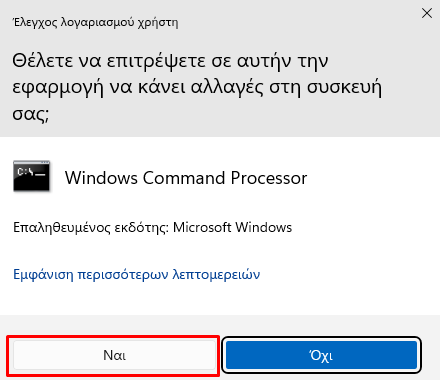Click the C:\ console icon beside the app name
Viewport: 440px width, 380px height.
(x=32, y=176)
